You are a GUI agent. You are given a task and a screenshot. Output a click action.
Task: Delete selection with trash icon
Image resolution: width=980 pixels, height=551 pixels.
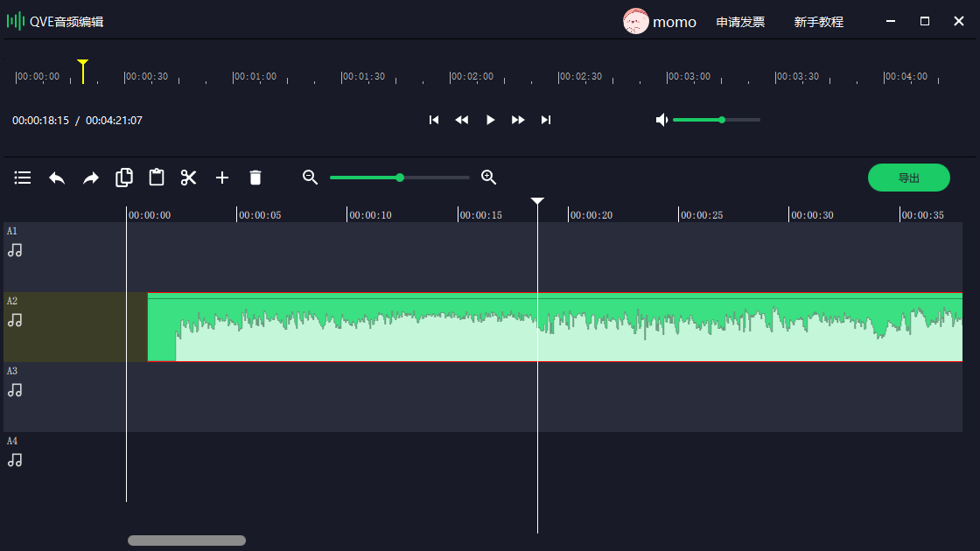tap(255, 178)
